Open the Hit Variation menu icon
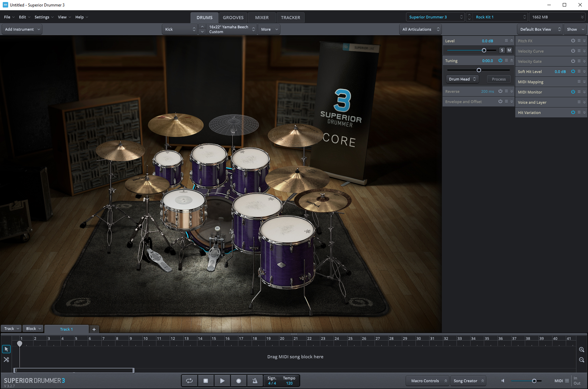Screen dimensions: 588x389 (579, 112)
